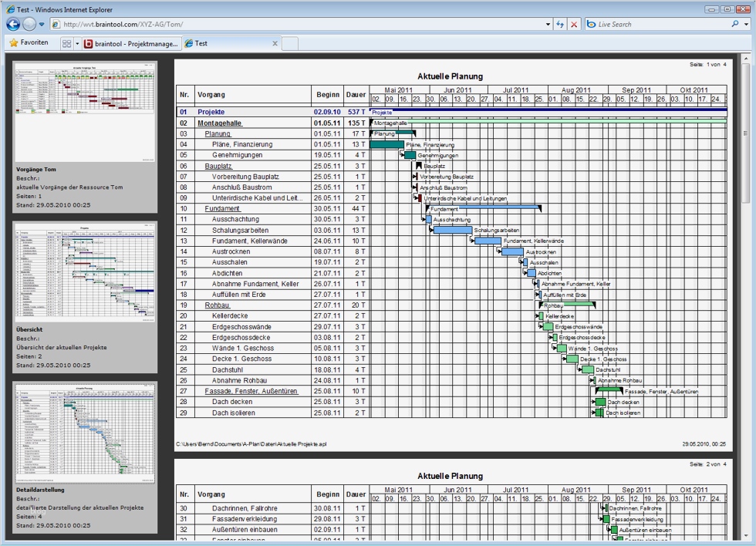This screenshot has width=756, height=546.
Task: Click the vertical scrollbar thumb
Action: [747, 134]
